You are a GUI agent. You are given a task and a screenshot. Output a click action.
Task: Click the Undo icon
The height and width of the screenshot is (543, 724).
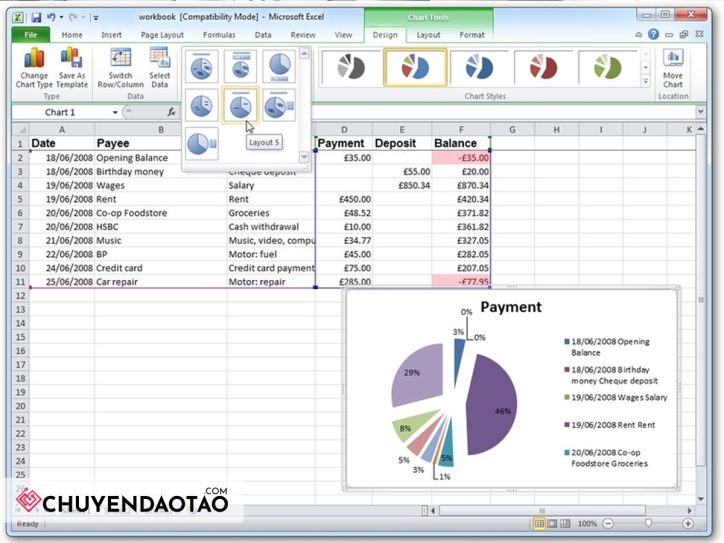(50, 18)
